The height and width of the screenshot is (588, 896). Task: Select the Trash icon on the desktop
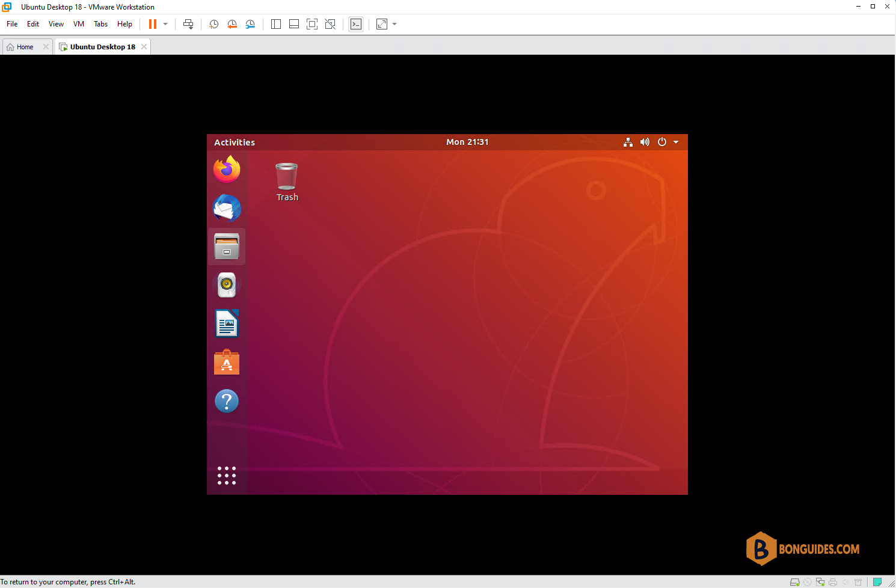(287, 176)
